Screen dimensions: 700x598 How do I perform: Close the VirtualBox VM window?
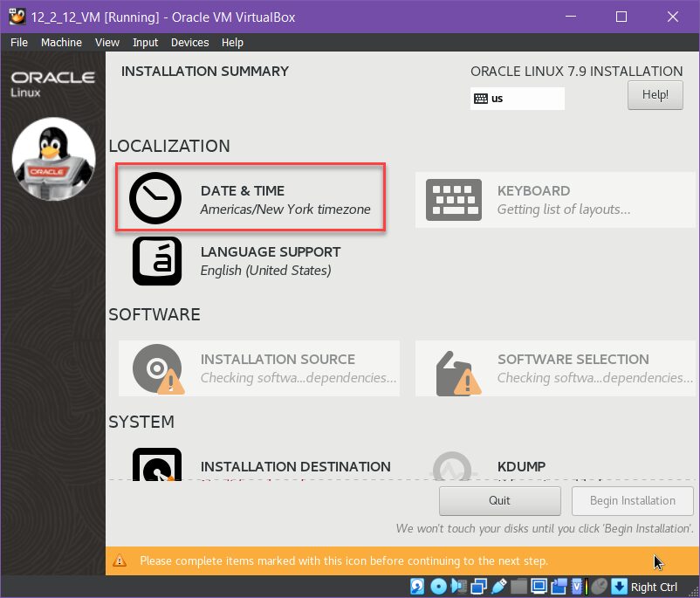coord(673,17)
